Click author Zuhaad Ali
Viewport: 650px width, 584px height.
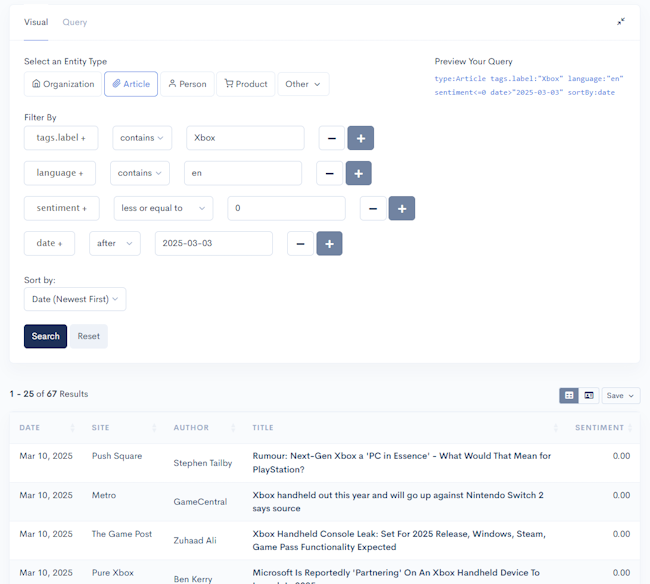(x=195, y=540)
